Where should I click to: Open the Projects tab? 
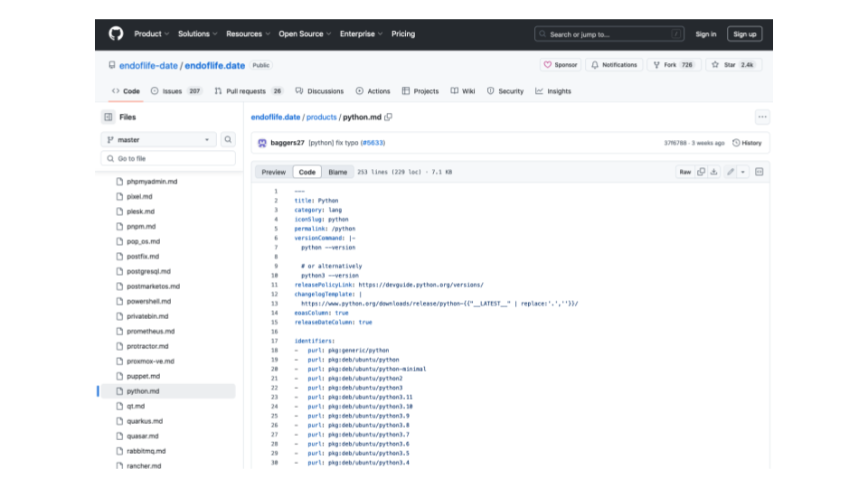point(420,91)
